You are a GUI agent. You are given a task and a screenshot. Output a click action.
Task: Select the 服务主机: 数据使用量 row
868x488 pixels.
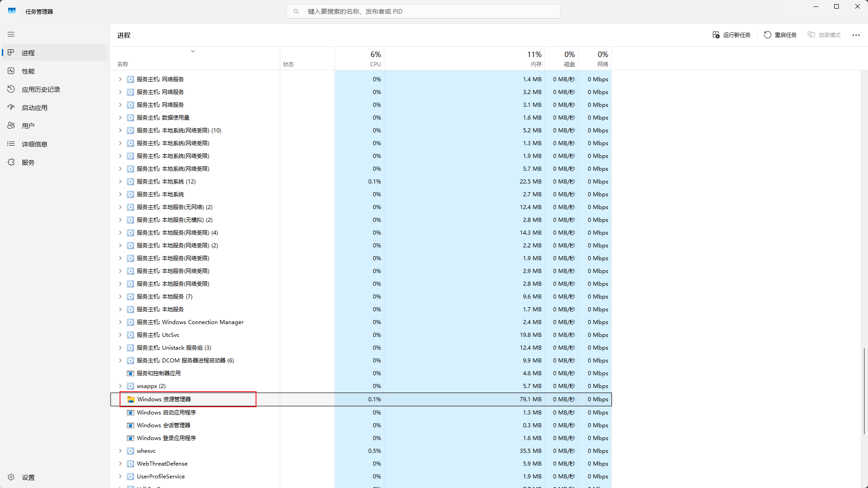click(361, 118)
